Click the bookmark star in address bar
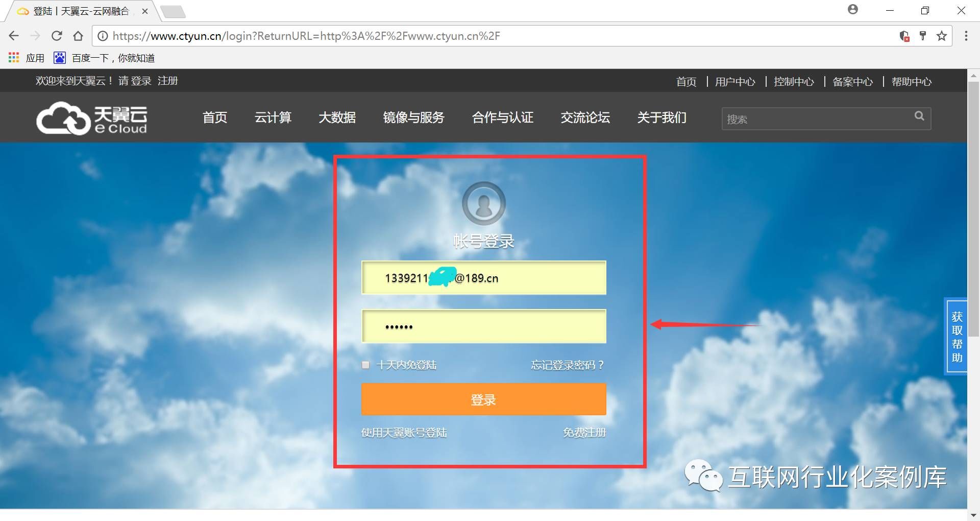Viewport: 980px width, 521px height. (942, 36)
